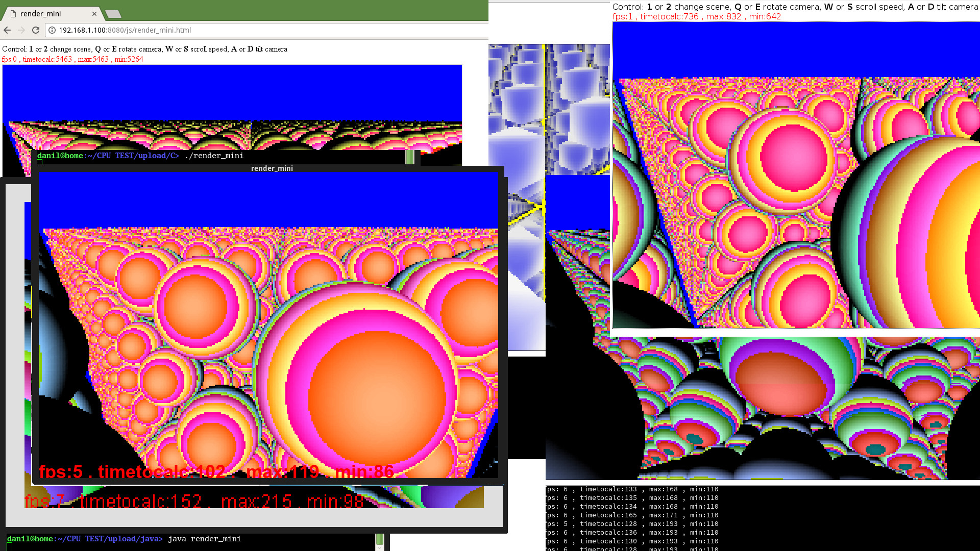Click the browser back arrow

pyautogui.click(x=7, y=30)
